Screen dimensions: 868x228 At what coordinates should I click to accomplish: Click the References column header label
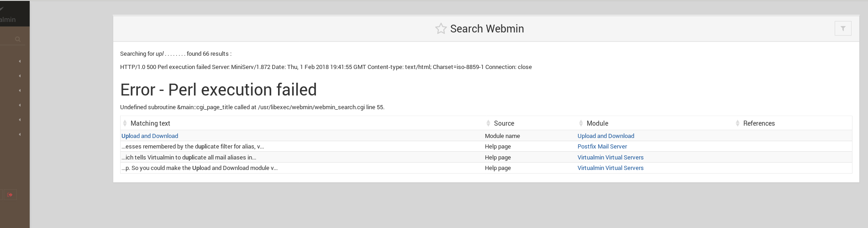759,123
